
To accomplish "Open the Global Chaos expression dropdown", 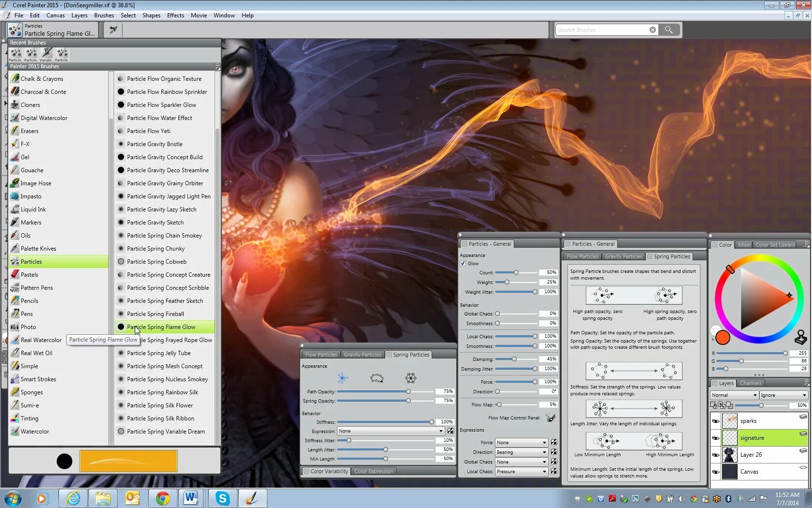I will 522,462.
